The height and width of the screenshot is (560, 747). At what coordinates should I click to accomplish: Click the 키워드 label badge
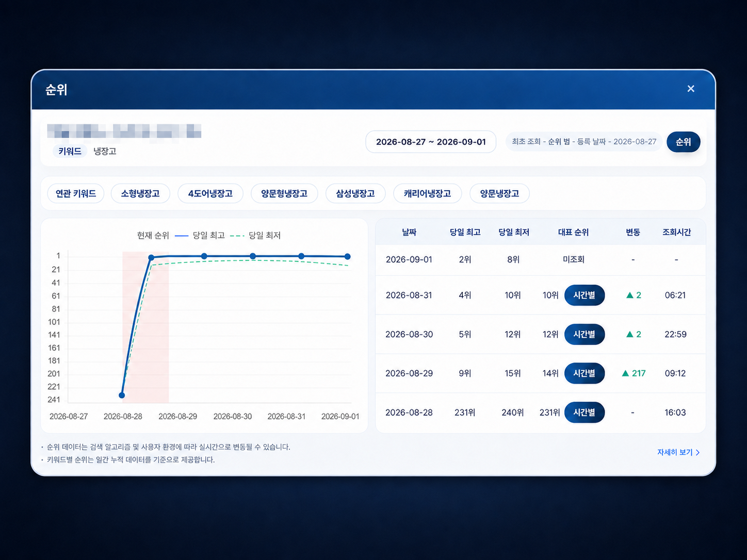[70, 151]
